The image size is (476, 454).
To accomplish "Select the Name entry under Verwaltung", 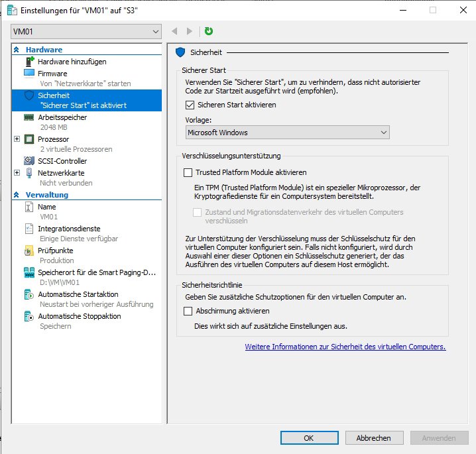I will (46, 207).
